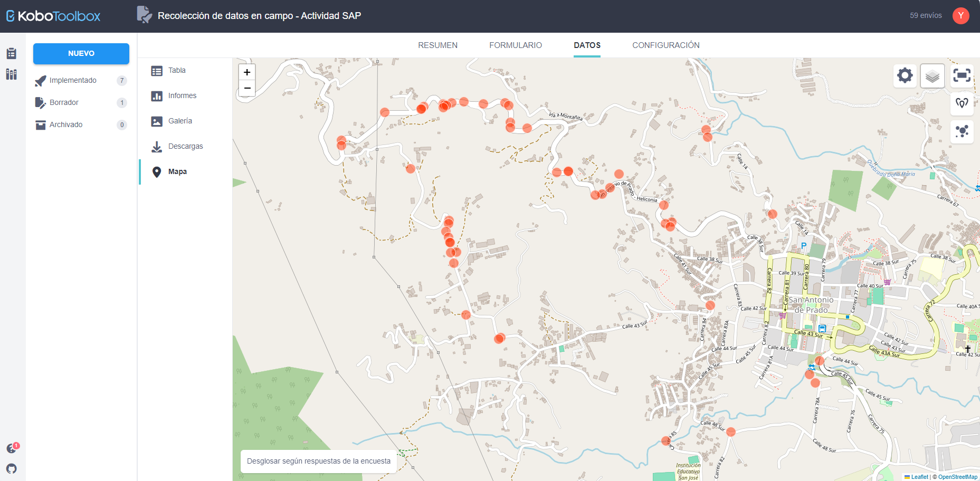Open Descargas in the data menu
Viewport: 980px width, 481px height.
[x=185, y=146]
